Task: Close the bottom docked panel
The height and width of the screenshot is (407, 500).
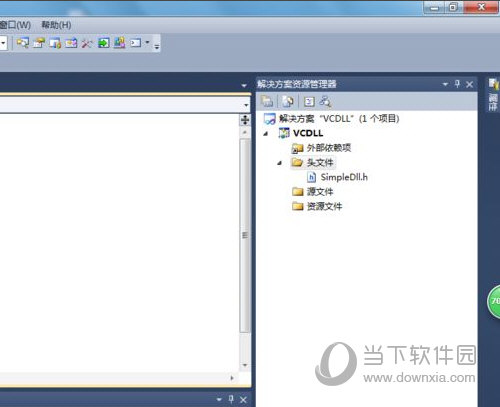Action: pos(243,399)
